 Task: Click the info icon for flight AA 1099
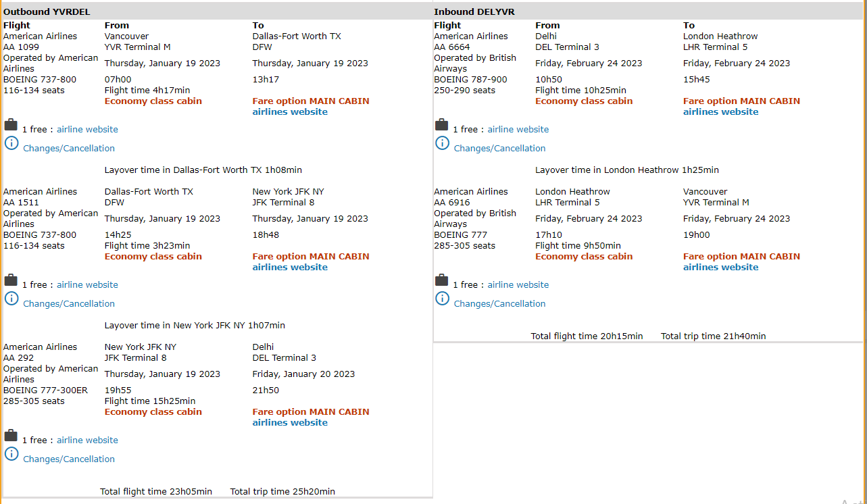tap(11, 143)
